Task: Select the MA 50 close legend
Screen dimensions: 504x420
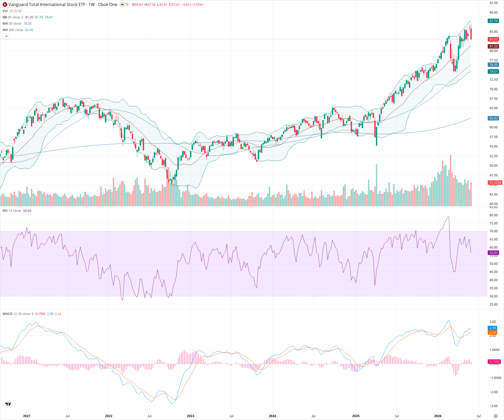Action: pos(17,23)
